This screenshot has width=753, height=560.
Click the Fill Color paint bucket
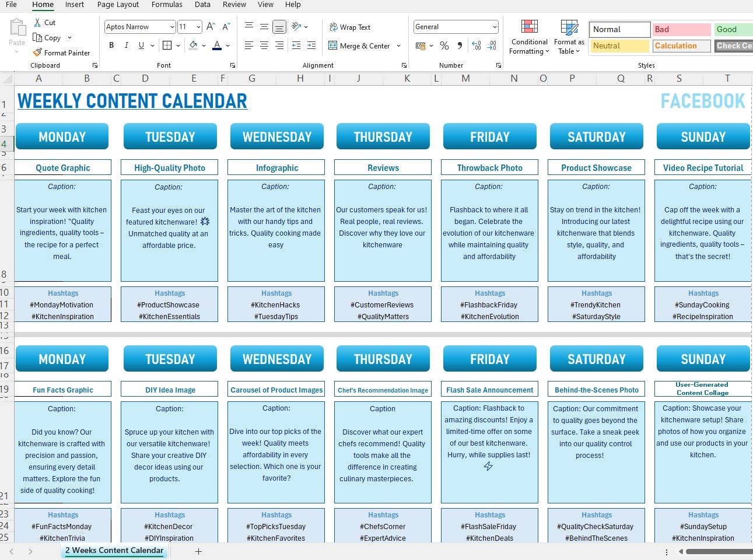click(194, 45)
